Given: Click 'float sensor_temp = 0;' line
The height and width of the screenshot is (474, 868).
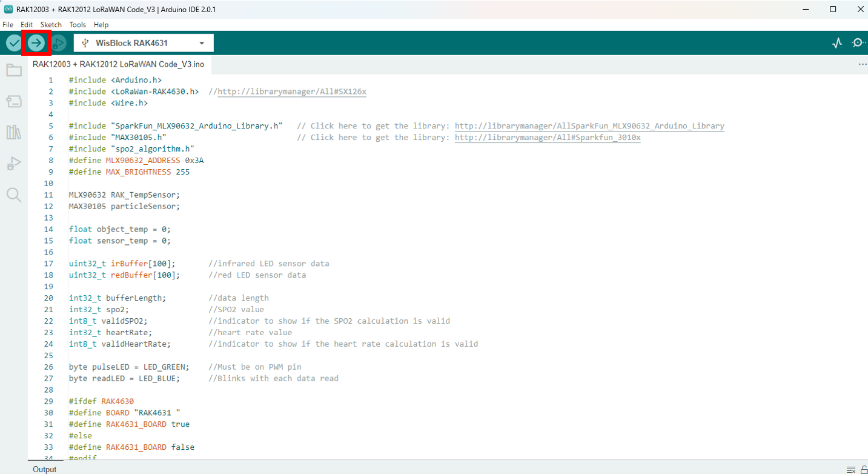Looking at the screenshot, I should pos(120,241).
